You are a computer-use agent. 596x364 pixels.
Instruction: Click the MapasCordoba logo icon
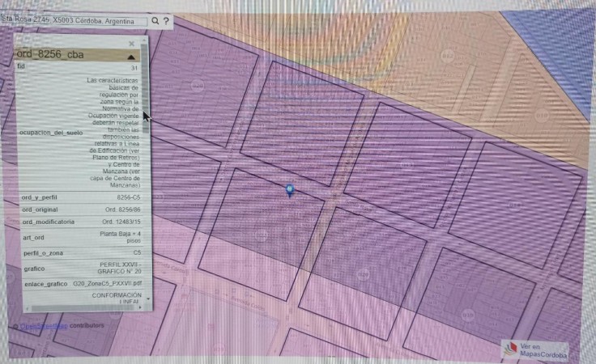tap(510, 350)
